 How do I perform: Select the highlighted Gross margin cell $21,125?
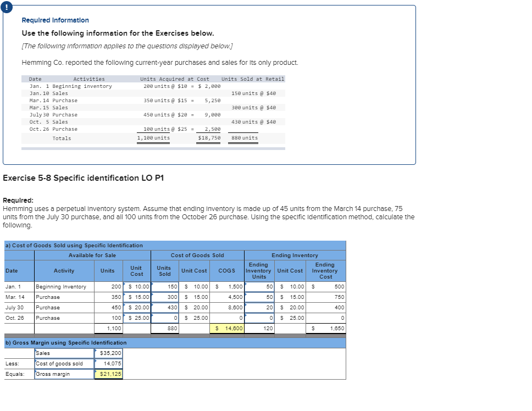(x=108, y=374)
